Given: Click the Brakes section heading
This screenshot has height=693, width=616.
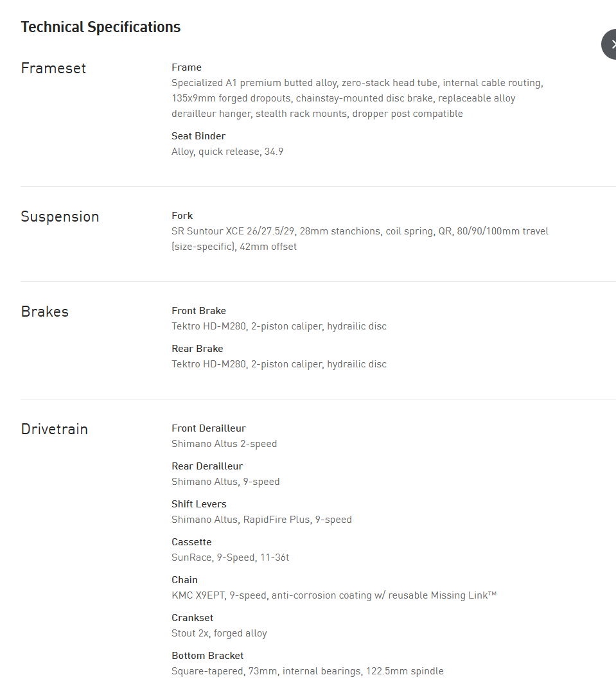Looking at the screenshot, I should coord(44,311).
